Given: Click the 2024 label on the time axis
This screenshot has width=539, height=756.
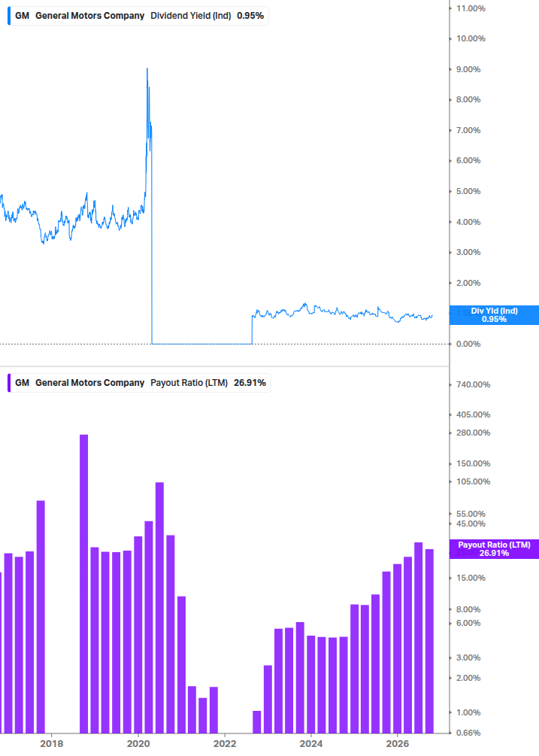Looking at the screenshot, I should [311, 743].
